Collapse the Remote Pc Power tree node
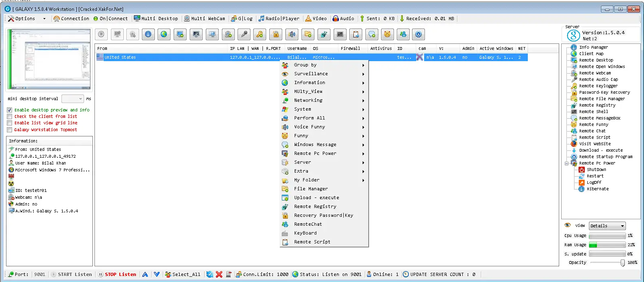644x282 pixels. 566,163
